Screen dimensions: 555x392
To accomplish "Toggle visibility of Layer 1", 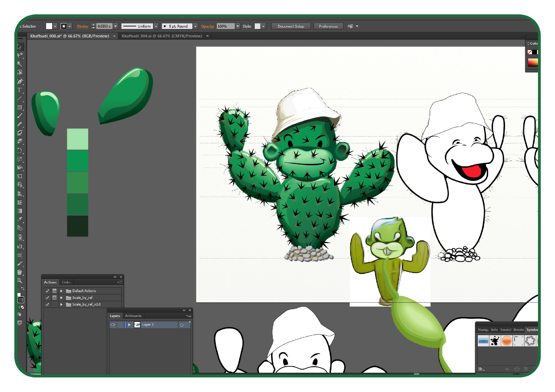I will pos(113,325).
